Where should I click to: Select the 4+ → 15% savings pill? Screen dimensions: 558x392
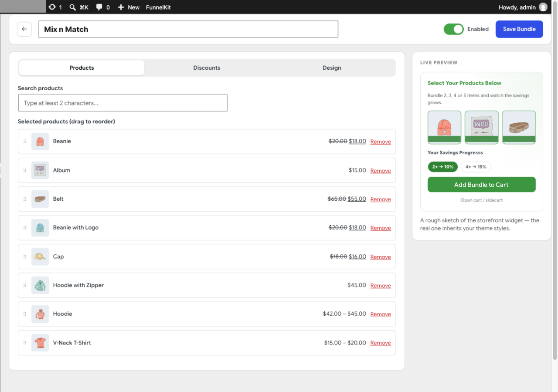pos(476,167)
